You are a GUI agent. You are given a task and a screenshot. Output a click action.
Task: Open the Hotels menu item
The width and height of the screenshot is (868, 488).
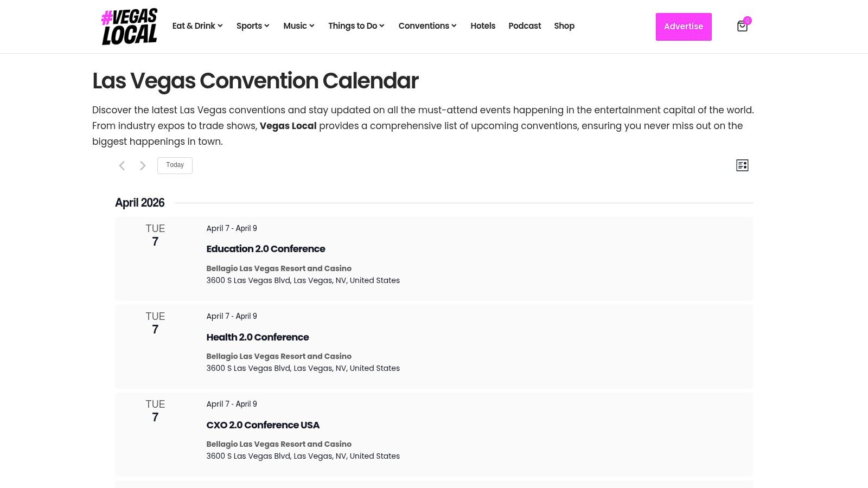483,25
